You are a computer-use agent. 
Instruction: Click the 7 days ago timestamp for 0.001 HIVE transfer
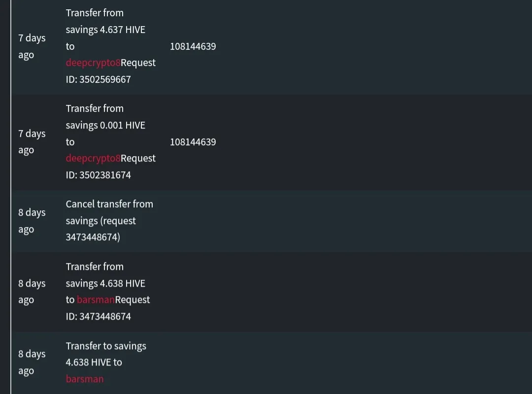click(32, 142)
